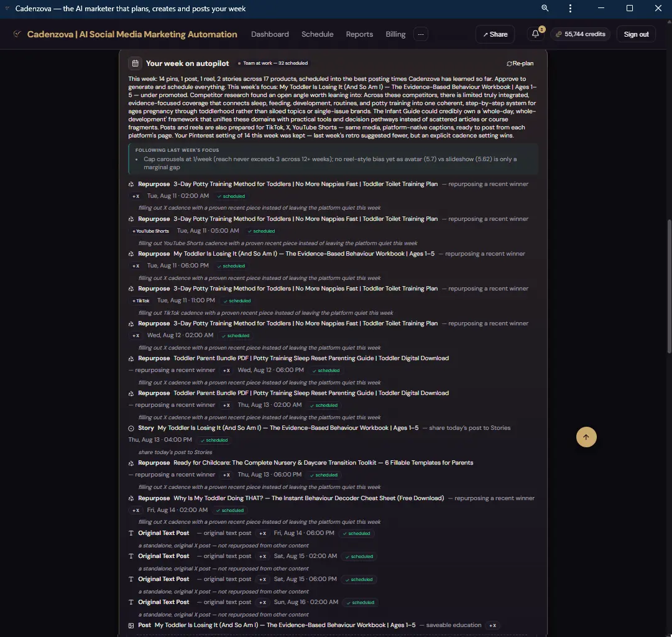Click 'Sun, Aug 16 · 02:00 AM' timestamp
Viewport: 672px width, 637px height.
(306, 602)
